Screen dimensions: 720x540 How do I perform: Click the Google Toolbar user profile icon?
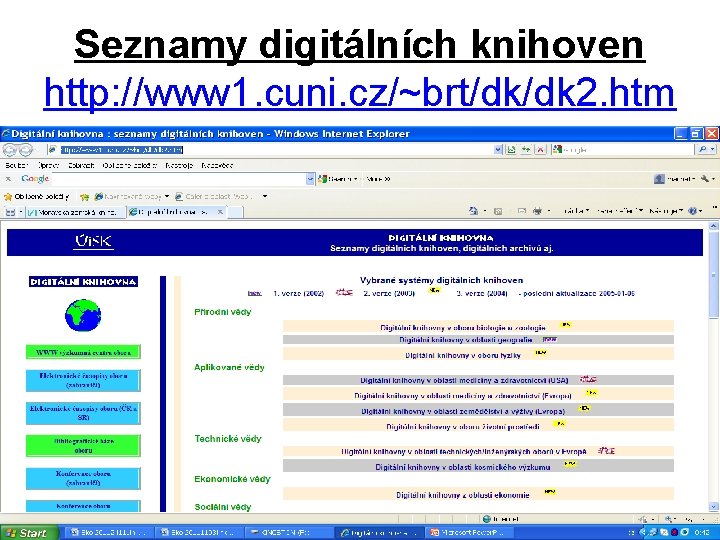coord(659,179)
